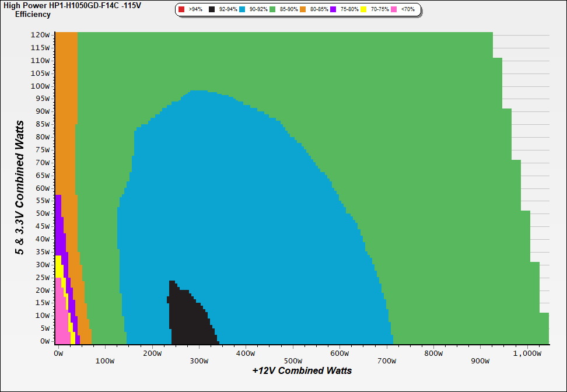Click the 500W tick label on x-axis

coord(293,353)
